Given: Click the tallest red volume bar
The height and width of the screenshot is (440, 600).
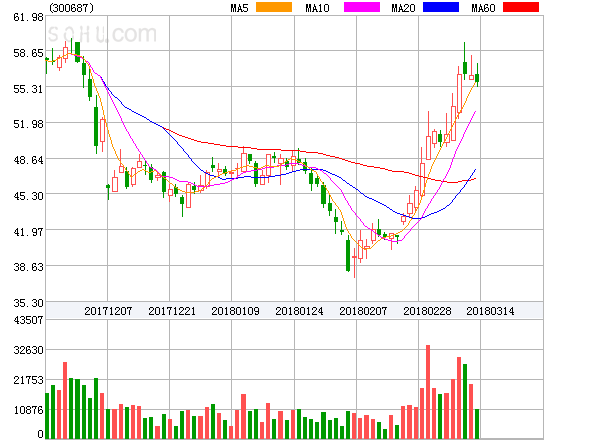Looking at the screenshot, I should point(428,392).
